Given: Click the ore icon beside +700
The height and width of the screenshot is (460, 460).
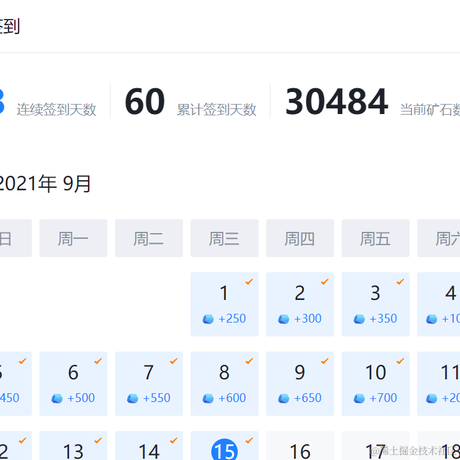Looking at the screenshot, I should 359,398.
